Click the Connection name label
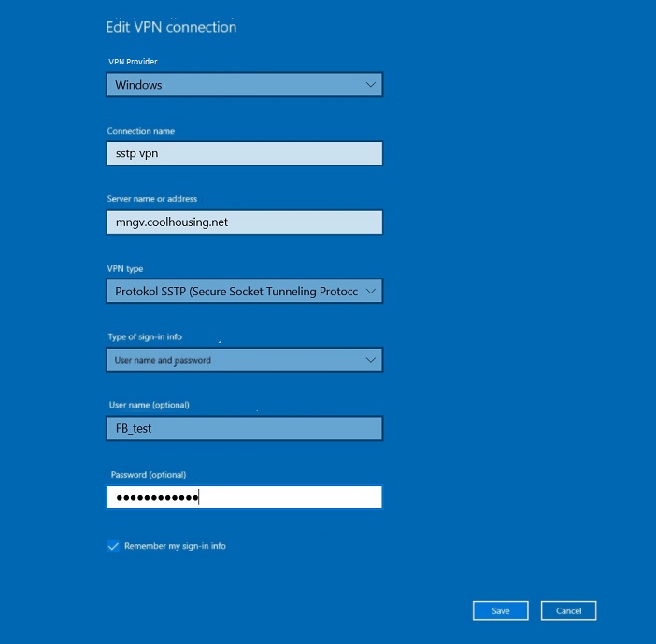 pyautogui.click(x=140, y=131)
